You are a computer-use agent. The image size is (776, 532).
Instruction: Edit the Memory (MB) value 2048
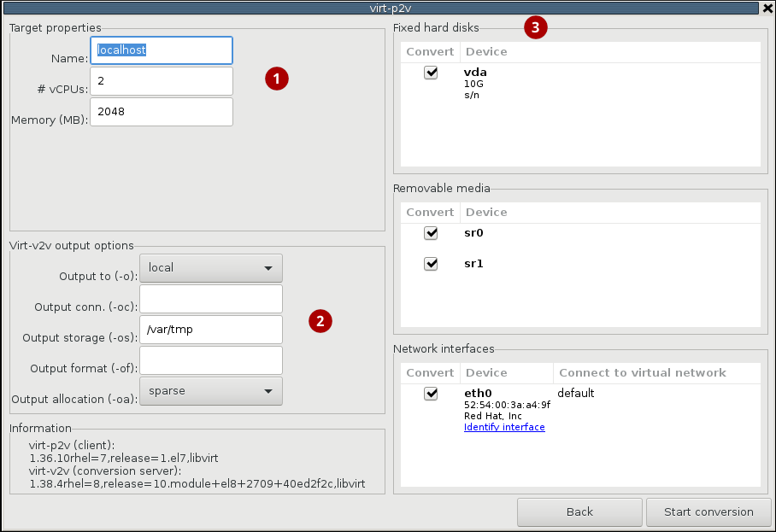click(161, 111)
